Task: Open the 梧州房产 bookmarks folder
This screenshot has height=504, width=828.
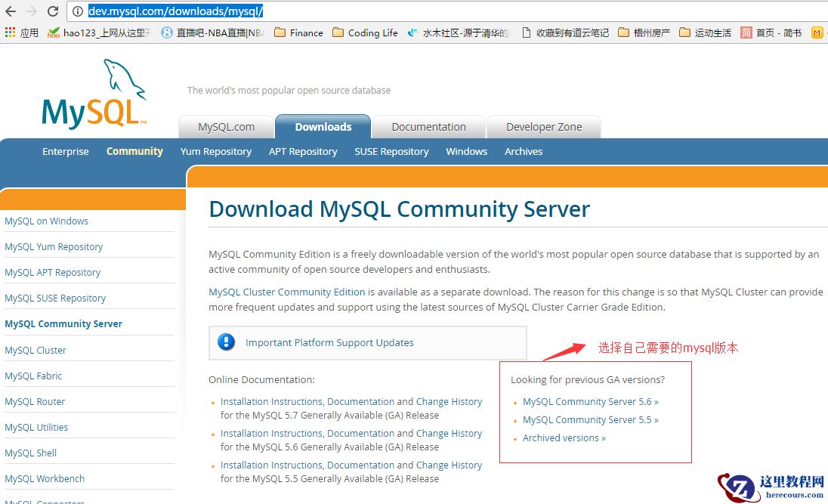Action: point(644,32)
